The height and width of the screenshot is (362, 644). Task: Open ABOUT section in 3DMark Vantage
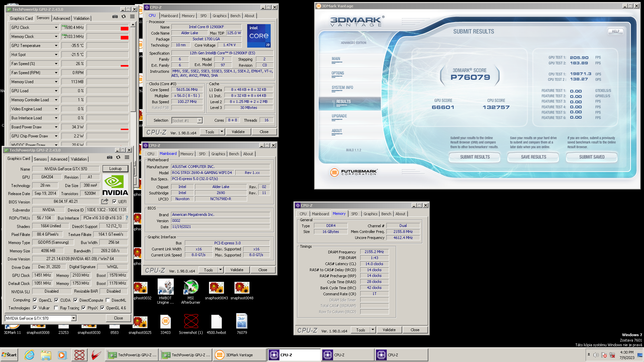click(337, 131)
